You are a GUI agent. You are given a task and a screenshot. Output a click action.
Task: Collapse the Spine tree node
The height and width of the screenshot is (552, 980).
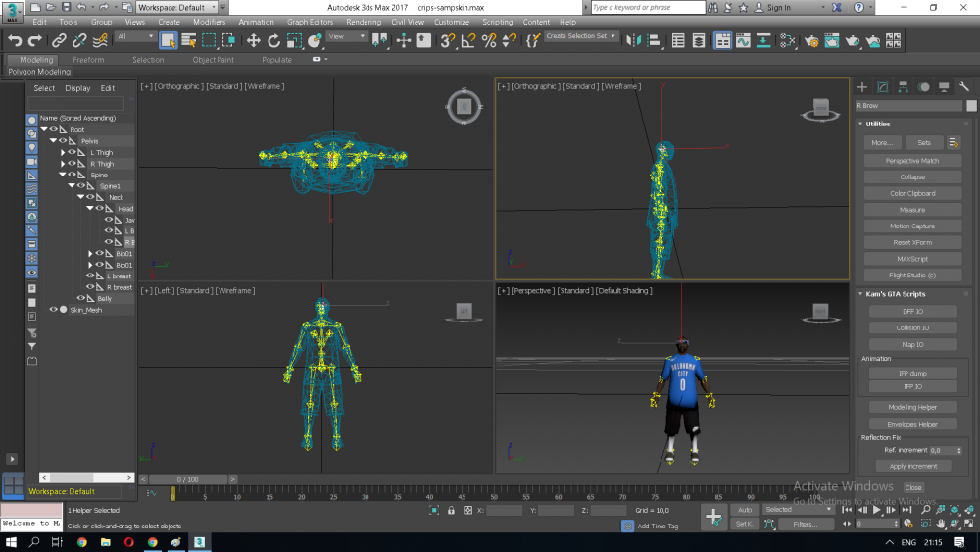[63, 176]
